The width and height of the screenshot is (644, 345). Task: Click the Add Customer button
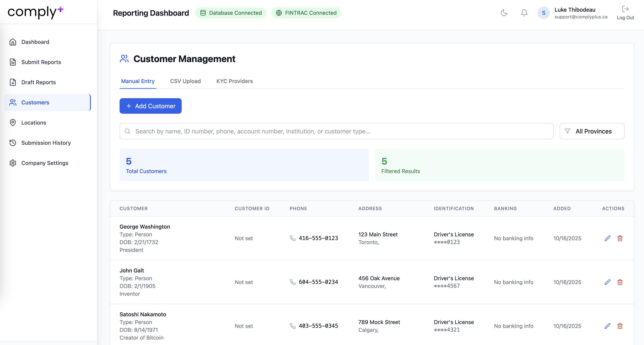(x=150, y=106)
